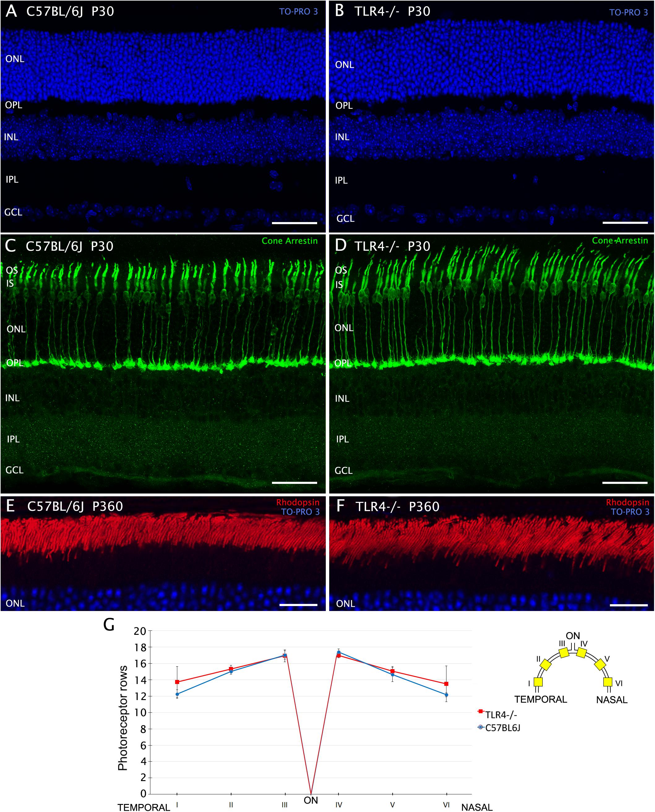
Task: Click the yellow square III in the diagram
Action: pos(564,652)
